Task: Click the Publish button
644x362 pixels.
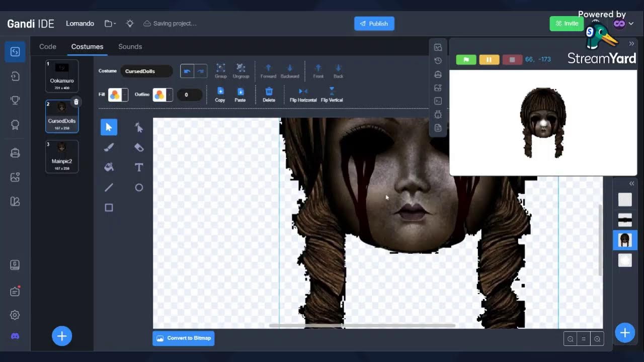Action: (374, 24)
